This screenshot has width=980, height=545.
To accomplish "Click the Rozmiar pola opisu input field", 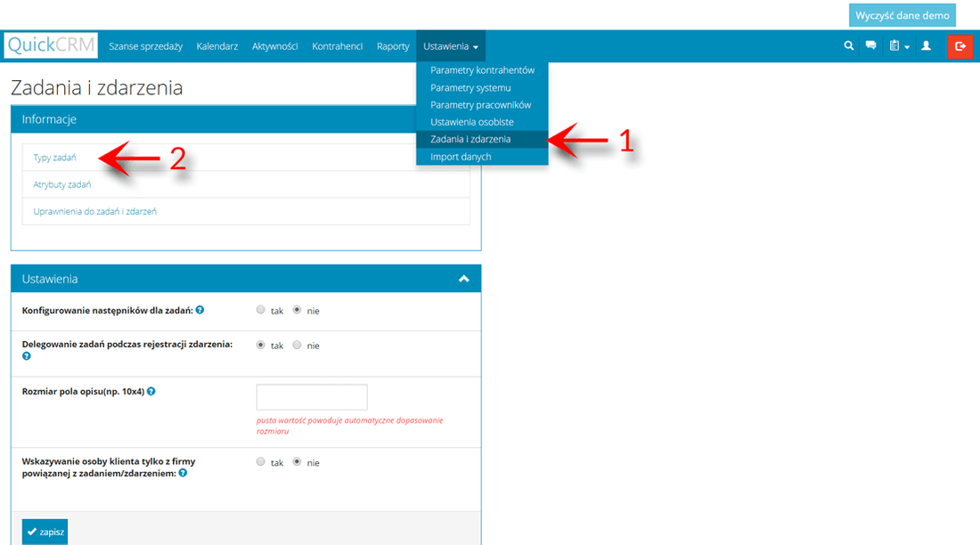I will (x=311, y=396).
